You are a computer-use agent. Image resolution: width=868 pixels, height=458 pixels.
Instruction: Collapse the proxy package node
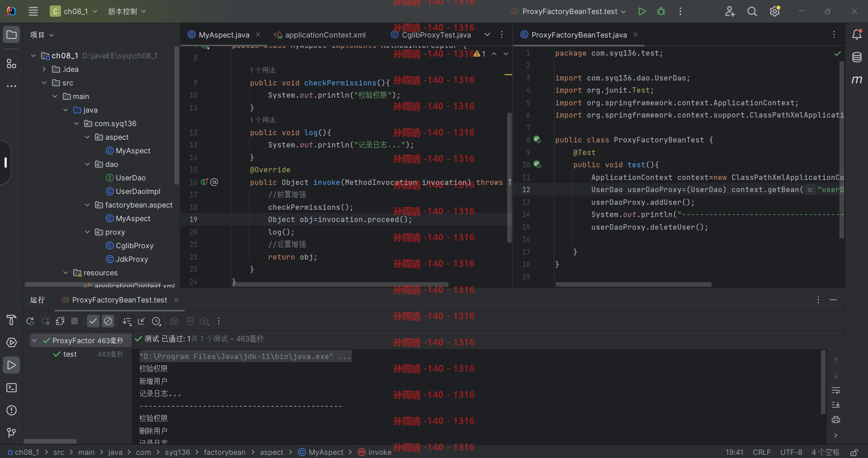coord(88,232)
